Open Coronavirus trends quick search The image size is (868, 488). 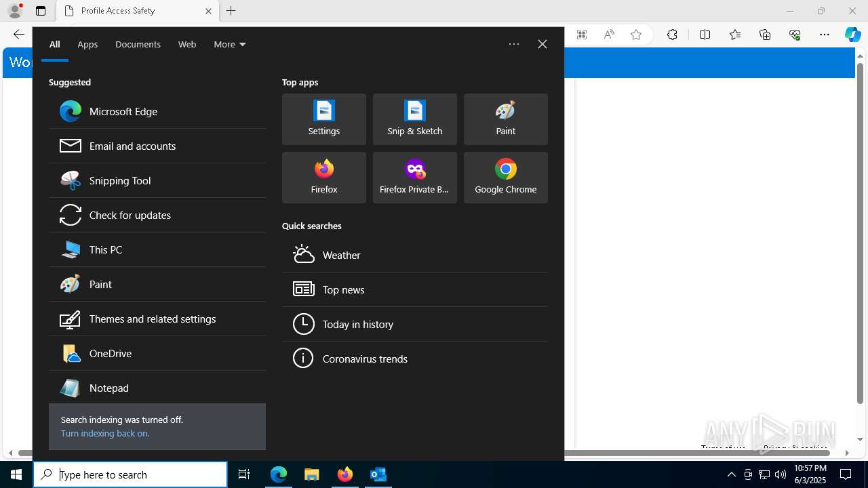(x=415, y=359)
